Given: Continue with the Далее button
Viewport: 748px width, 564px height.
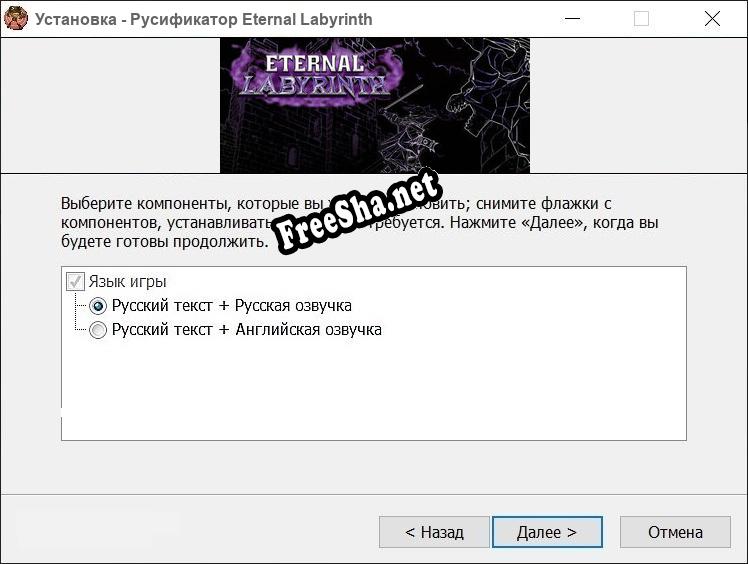Looking at the screenshot, I should 547,532.
